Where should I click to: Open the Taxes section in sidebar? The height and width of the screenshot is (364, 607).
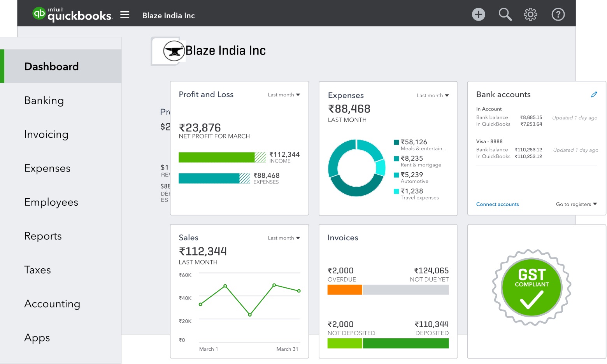pyautogui.click(x=37, y=270)
